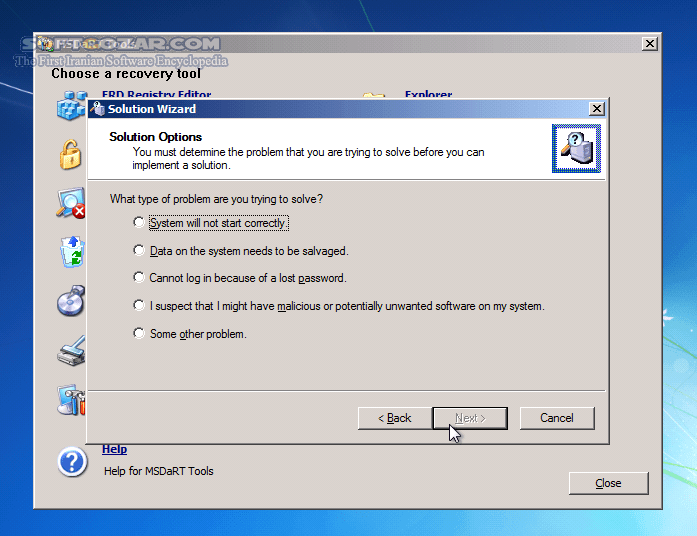Select "System will not start correctly" option
Viewport: 697px width, 536px height.
[x=139, y=223]
